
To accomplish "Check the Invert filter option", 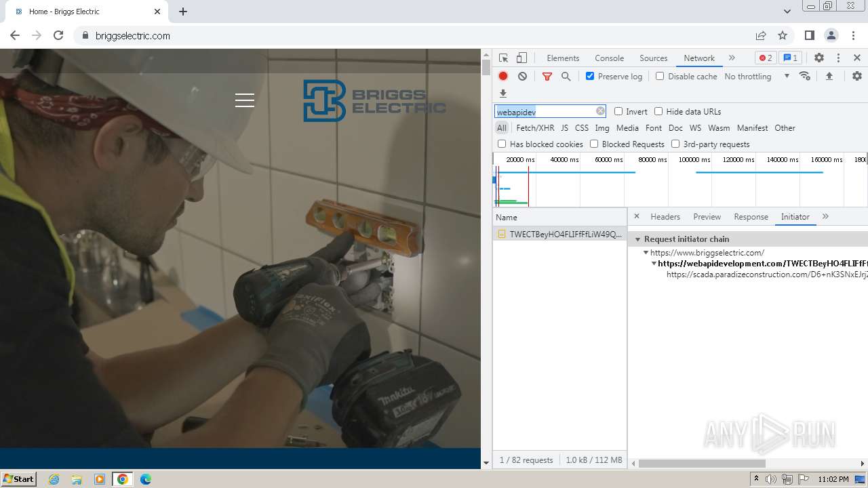I will tap(618, 111).
